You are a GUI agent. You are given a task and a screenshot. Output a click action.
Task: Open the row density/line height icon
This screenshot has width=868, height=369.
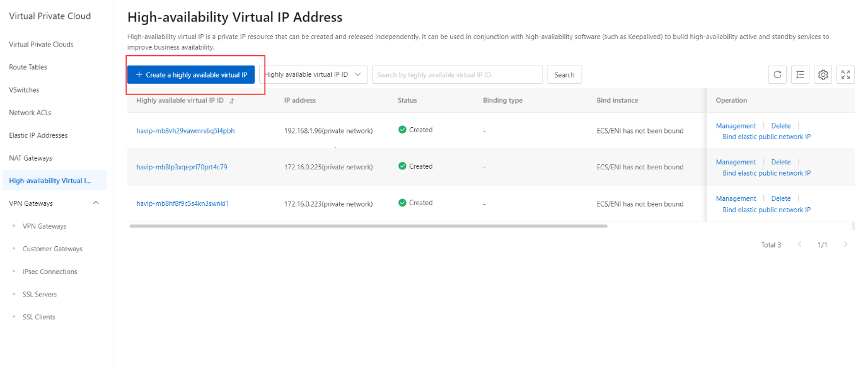800,75
